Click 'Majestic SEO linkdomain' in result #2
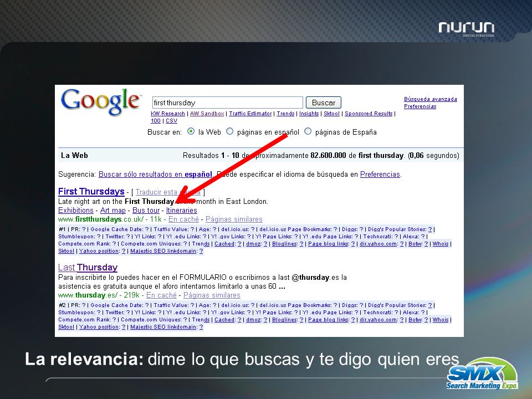The height and width of the screenshot is (399, 532). click(163, 327)
